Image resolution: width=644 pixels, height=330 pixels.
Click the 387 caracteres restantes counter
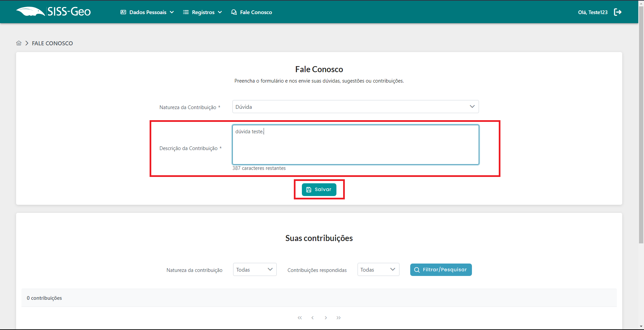[x=259, y=168]
